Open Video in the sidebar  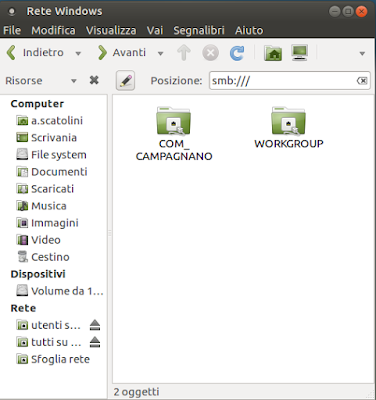pyautogui.click(x=38, y=240)
